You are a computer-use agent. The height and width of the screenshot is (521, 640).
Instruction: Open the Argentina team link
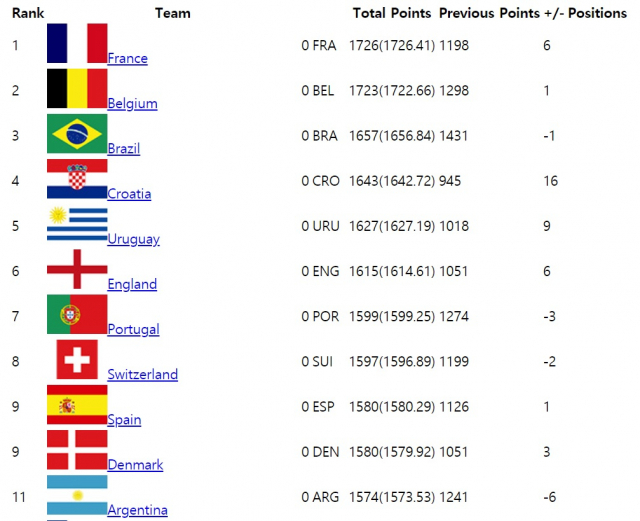pyautogui.click(x=138, y=510)
